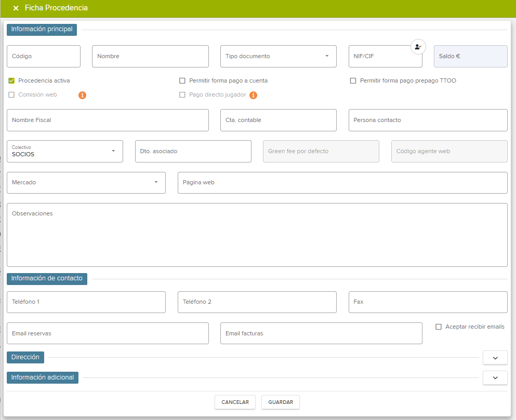Click the Cta. contable field

click(x=279, y=120)
